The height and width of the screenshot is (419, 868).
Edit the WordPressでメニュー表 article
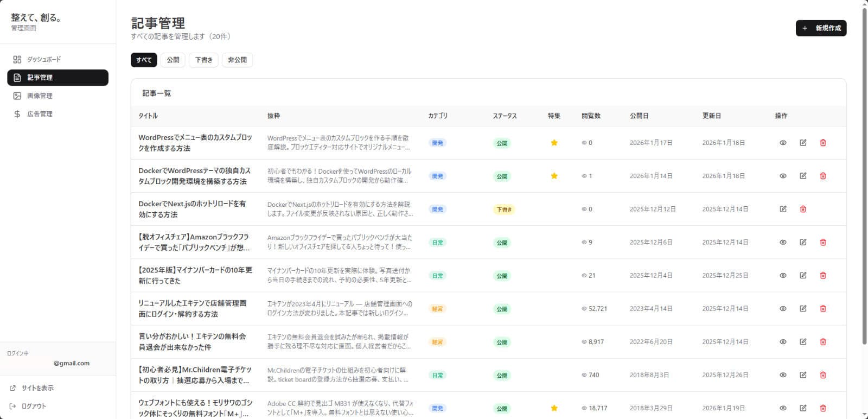[803, 143]
